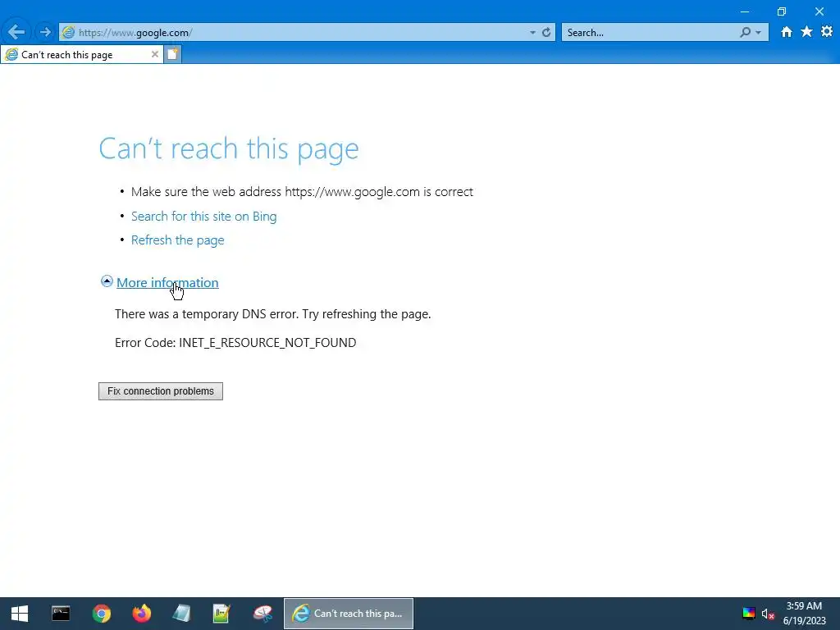Open a new tab with the new tab button

[x=172, y=54]
